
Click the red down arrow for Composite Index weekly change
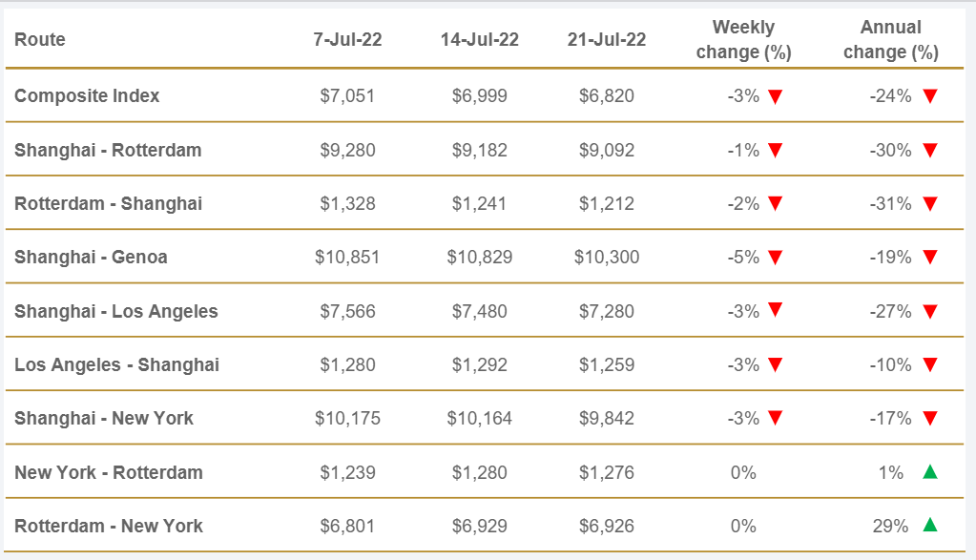coord(775,96)
